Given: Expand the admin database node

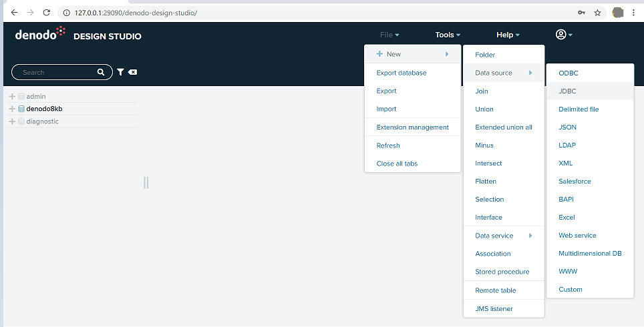Looking at the screenshot, I should (12, 96).
